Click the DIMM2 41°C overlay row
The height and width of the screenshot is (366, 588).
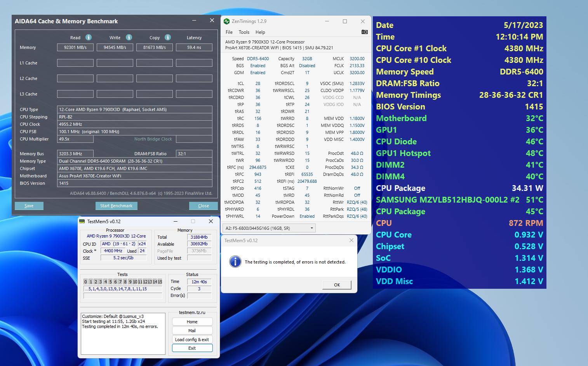459,165
